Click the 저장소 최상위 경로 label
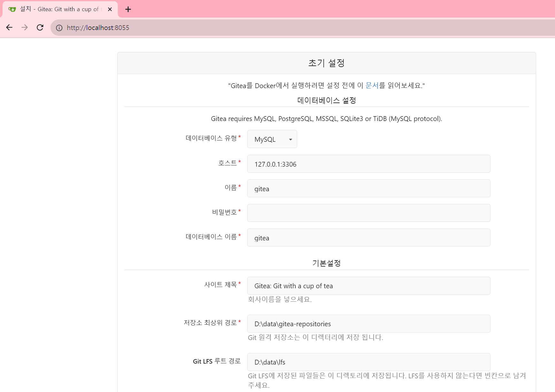555x392 pixels. 210,323
